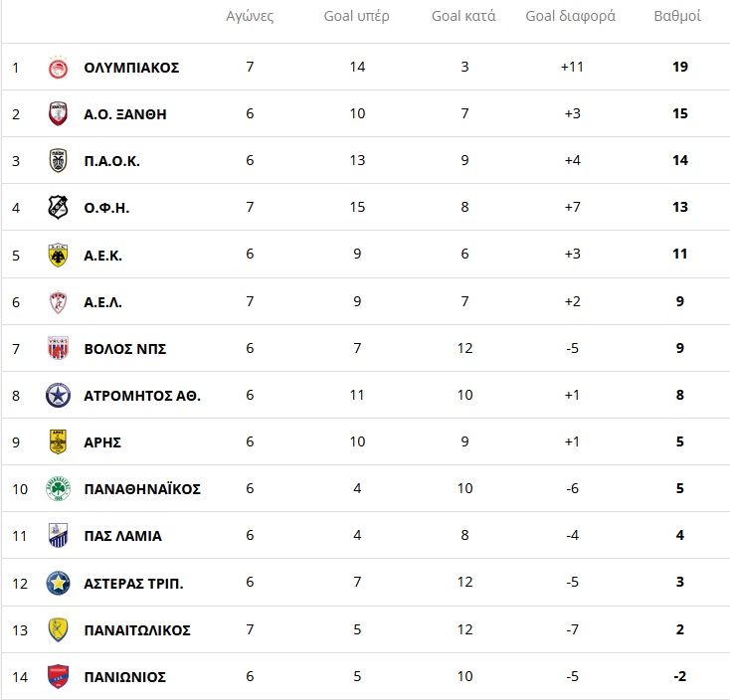Image resolution: width=730 pixels, height=700 pixels.
Task: Open the ΟΛΥΜΠΙΑΚΟΣ team name link
Action: [x=131, y=68]
